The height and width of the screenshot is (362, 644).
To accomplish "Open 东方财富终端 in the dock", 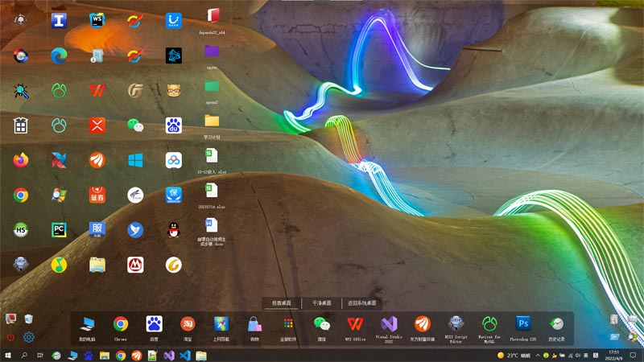I will 422,324.
